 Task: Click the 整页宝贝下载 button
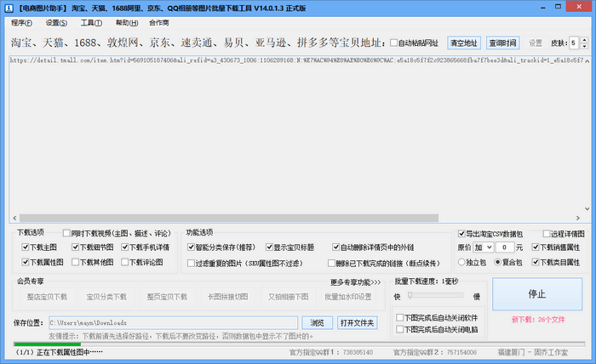[x=167, y=297]
